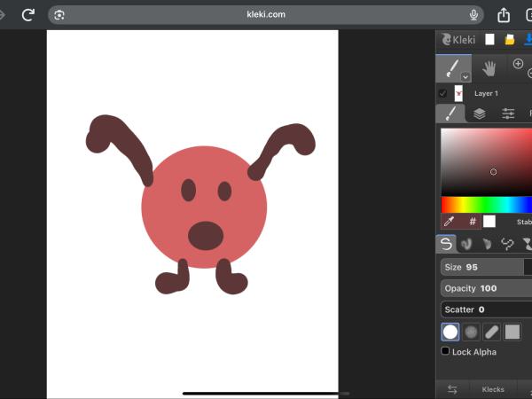
Task: Pick a hue on the rainbow slider
Action: click(x=486, y=205)
